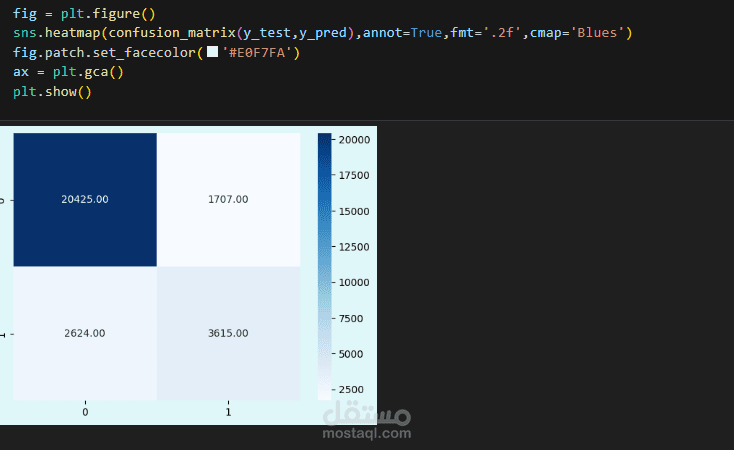Click the '.2f' format string in code
Image resolution: width=734 pixels, height=450 pixels.
pyautogui.click(x=502, y=33)
